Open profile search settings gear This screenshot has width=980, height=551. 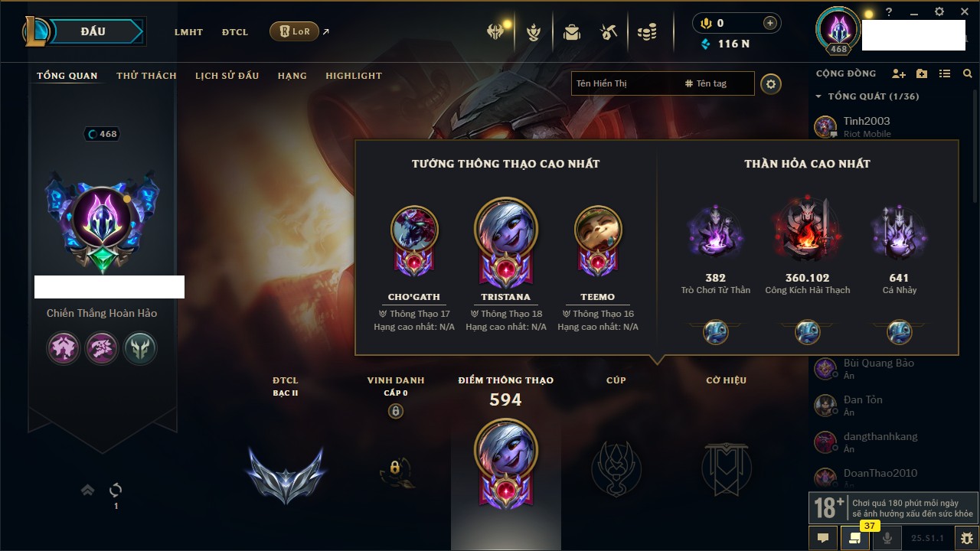(x=771, y=83)
